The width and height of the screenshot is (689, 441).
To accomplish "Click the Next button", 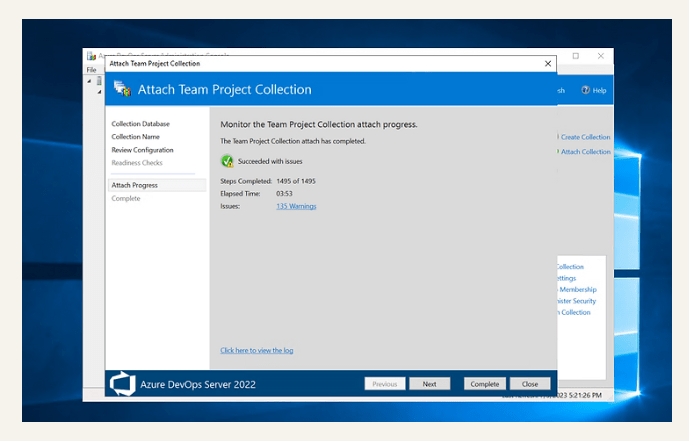I will (x=429, y=384).
